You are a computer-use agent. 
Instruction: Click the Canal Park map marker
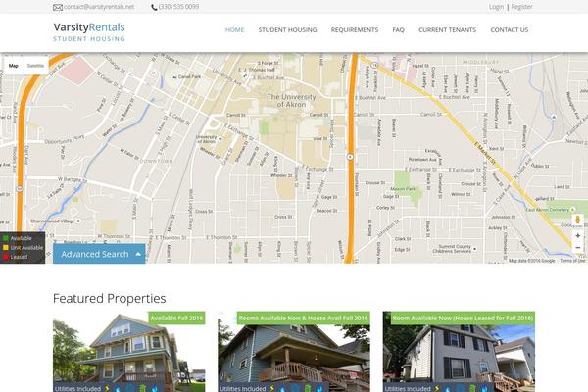point(174,77)
